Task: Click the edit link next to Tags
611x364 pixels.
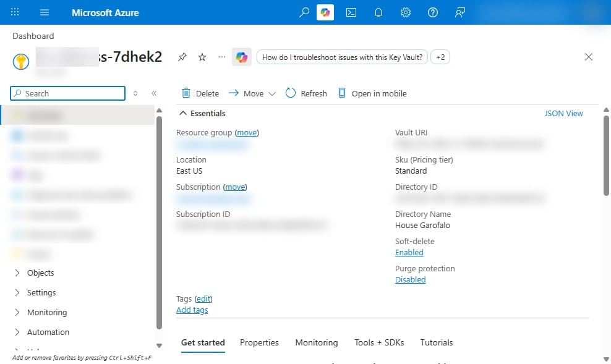Action: (203, 299)
